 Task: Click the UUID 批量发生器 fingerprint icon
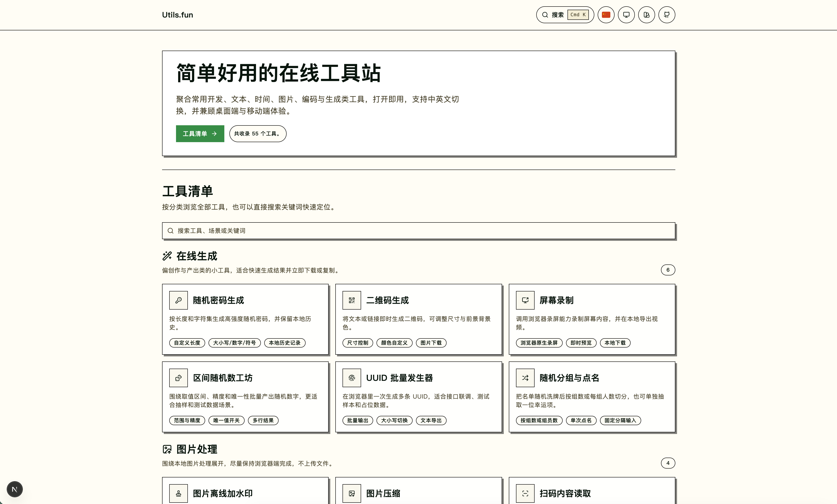[352, 378]
